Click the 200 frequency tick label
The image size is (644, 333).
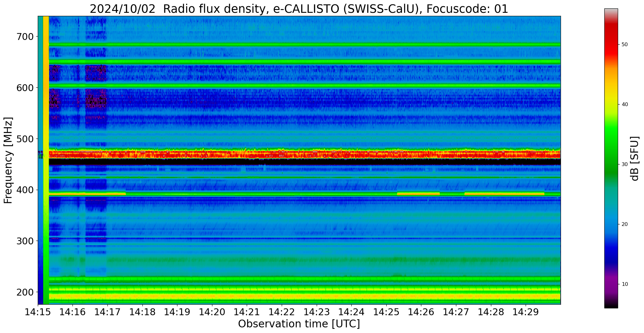[25, 292]
